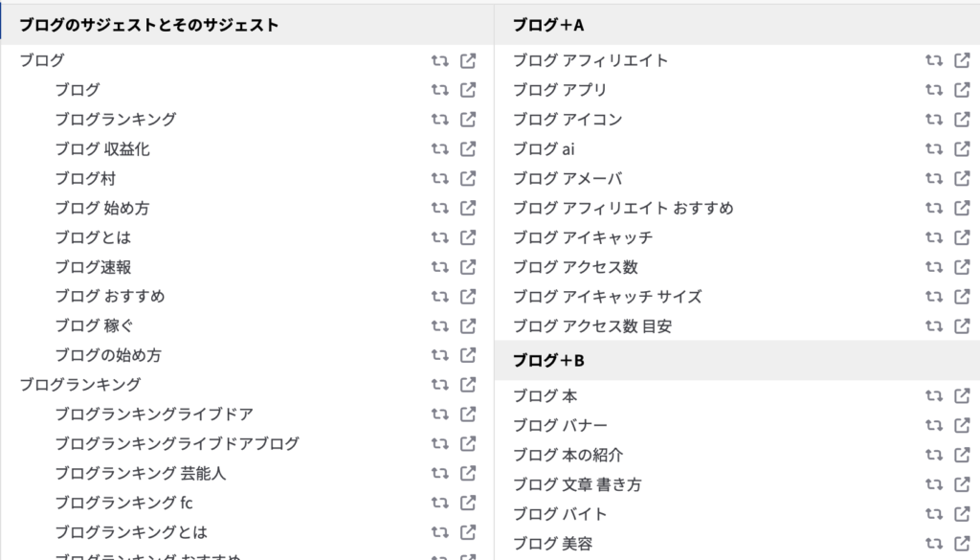This screenshot has height=560, width=980.
Task: Click the ブログ＋B section header
Action: click(x=548, y=361)
